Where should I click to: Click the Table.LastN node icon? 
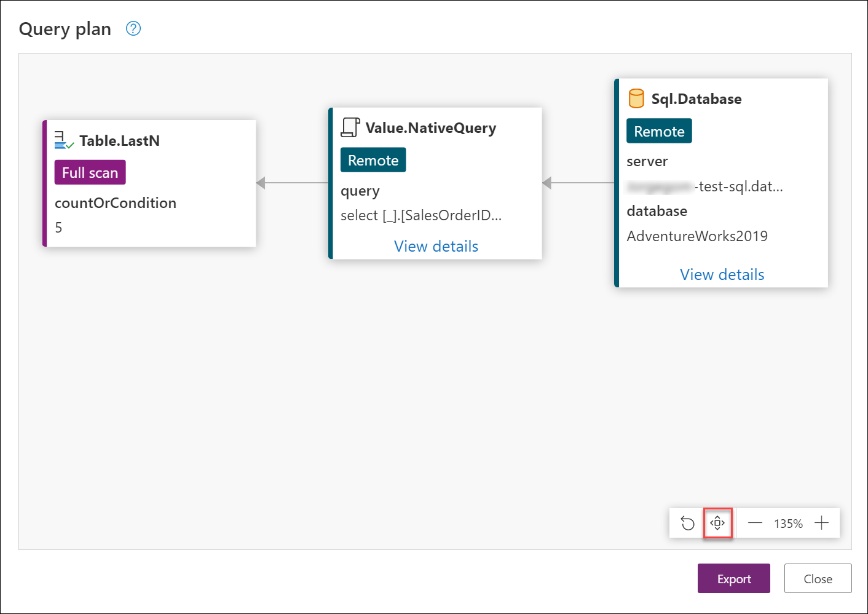coord(64,140)
